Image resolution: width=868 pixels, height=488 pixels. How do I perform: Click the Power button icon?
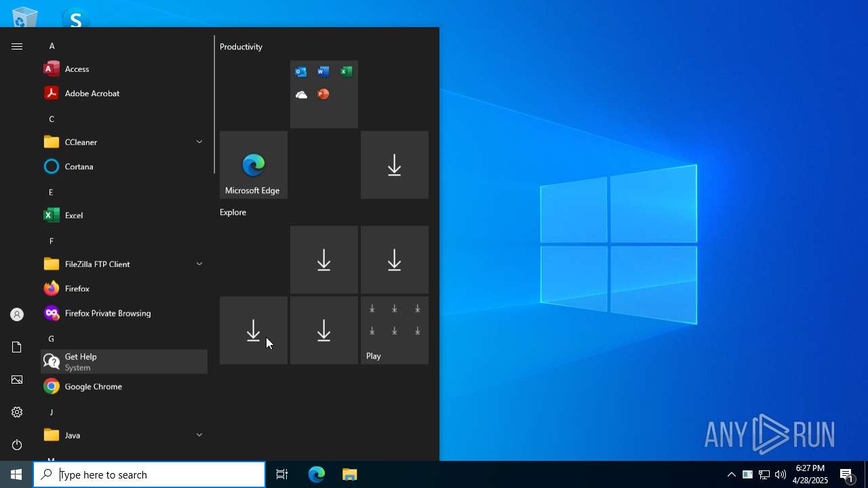point(17,445)
